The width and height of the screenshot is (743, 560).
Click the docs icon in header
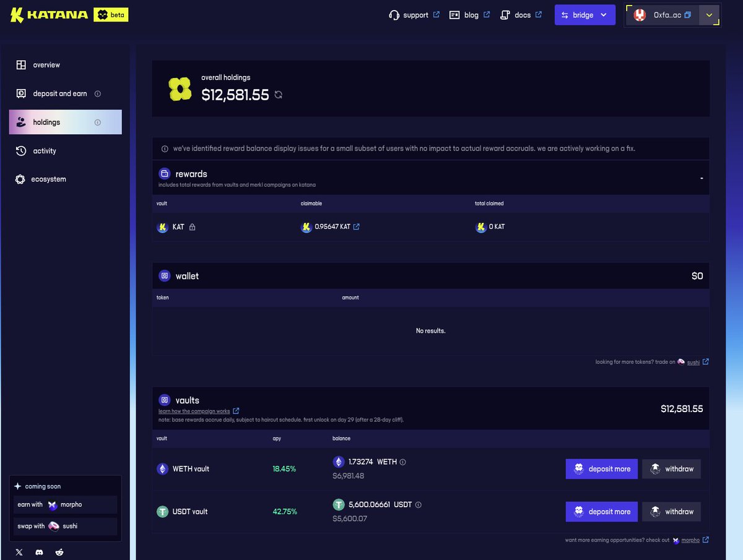(x=505, y=15)
